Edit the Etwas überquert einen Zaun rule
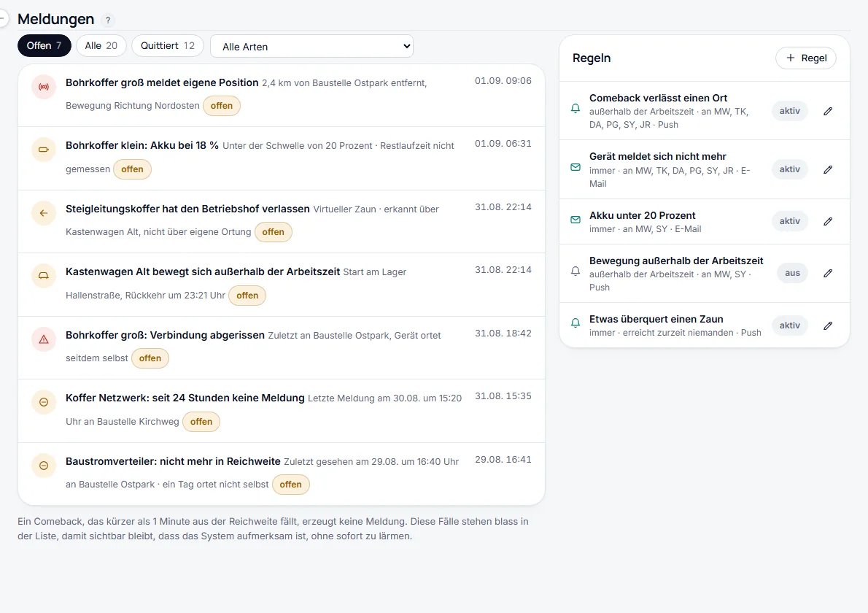Image resolution: width=868 pixels, height=613 pixels. click(828, 325)
